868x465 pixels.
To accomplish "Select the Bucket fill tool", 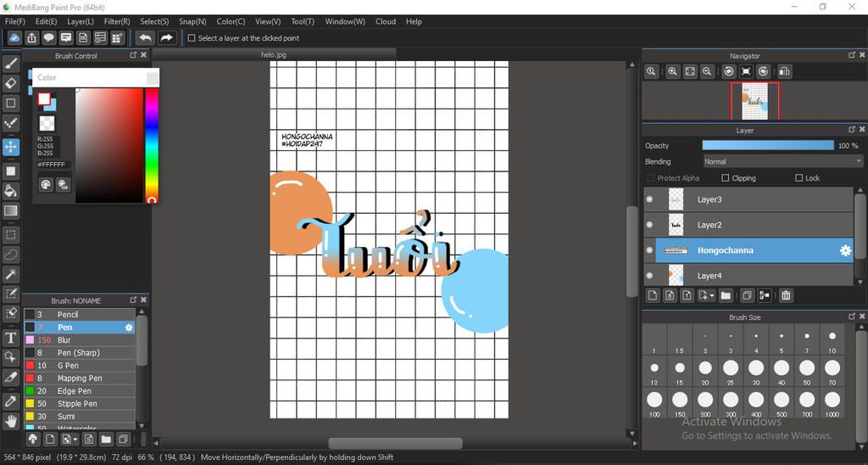I will (x=10, y=191).
